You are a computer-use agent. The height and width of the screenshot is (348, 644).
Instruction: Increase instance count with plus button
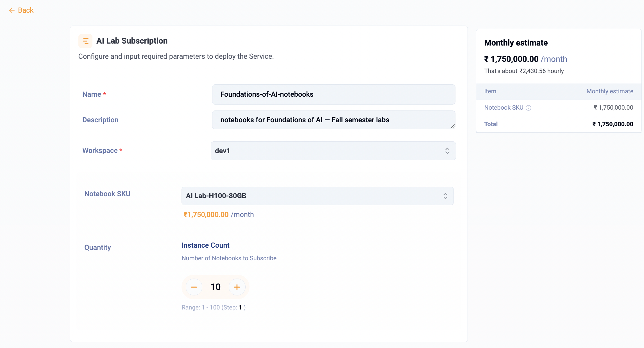click(237, 287)
